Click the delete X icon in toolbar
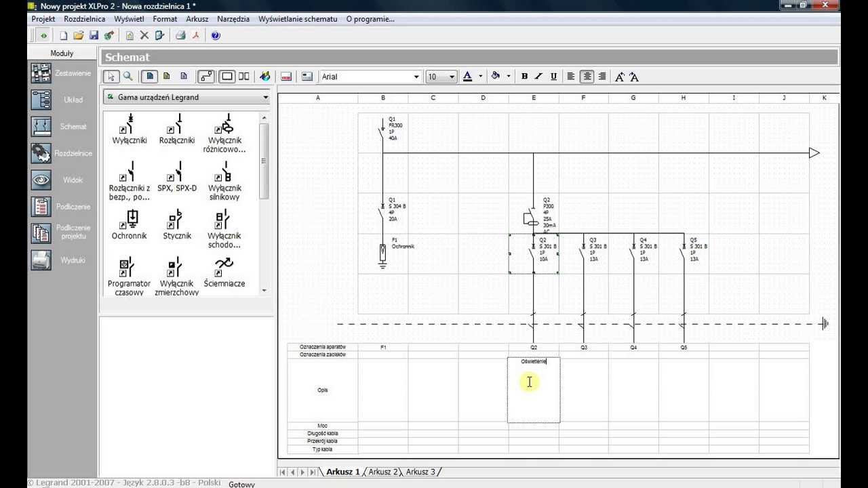This screenshot has width=868, height=488. tap(144, 35)
